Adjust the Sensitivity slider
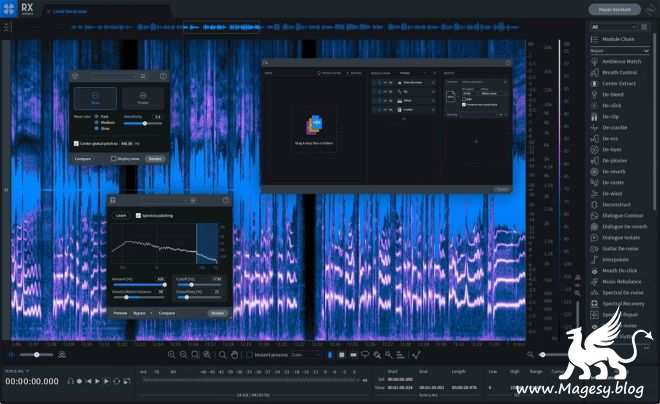This screenshot has height=404, width=660. point(143,123)
